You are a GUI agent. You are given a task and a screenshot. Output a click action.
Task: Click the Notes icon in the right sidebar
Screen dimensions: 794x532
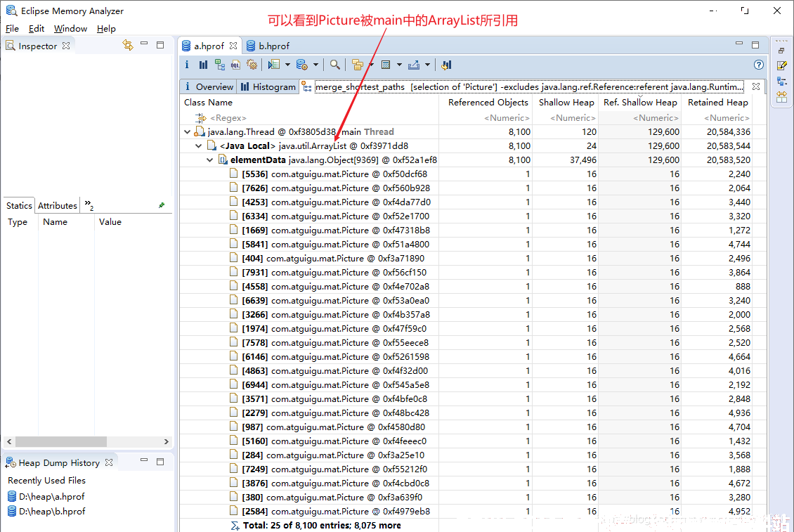pos(781,65)
